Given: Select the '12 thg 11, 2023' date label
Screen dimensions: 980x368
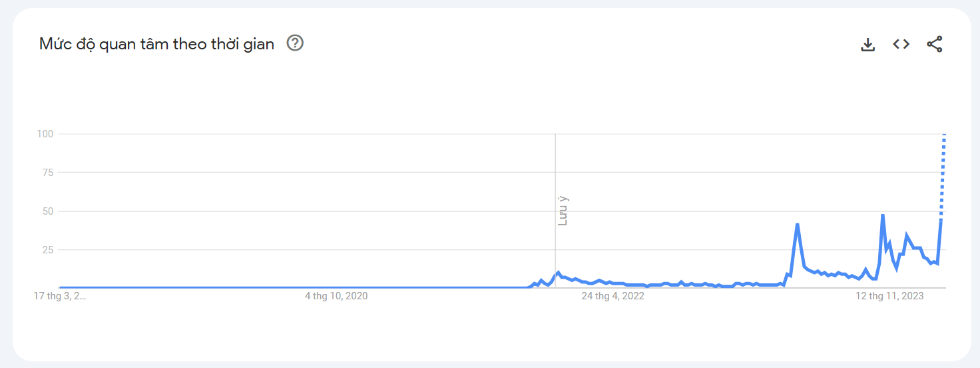Looking at the screenshot, I should click(x=889, y=296).
